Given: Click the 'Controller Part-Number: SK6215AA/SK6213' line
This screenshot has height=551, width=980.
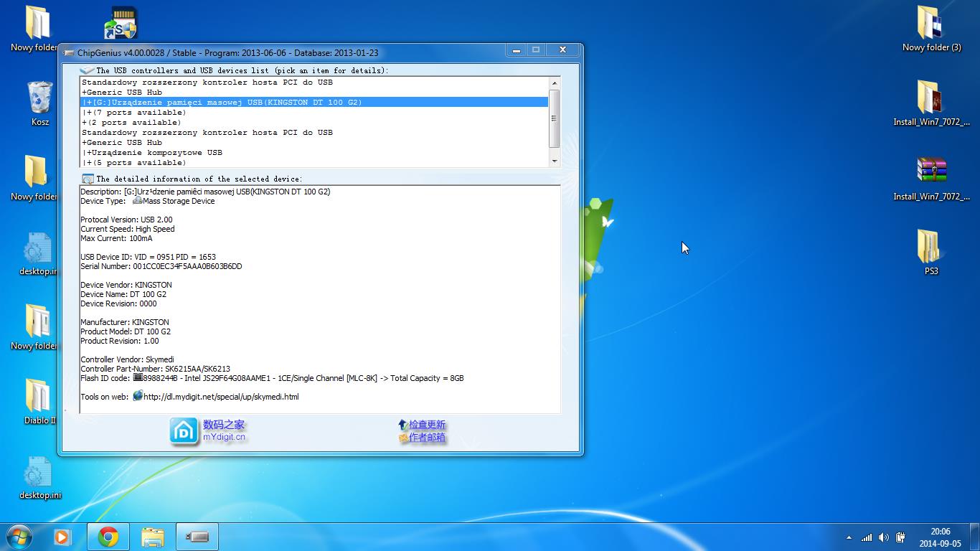Looking at the screenshot, I should (155, 369).
